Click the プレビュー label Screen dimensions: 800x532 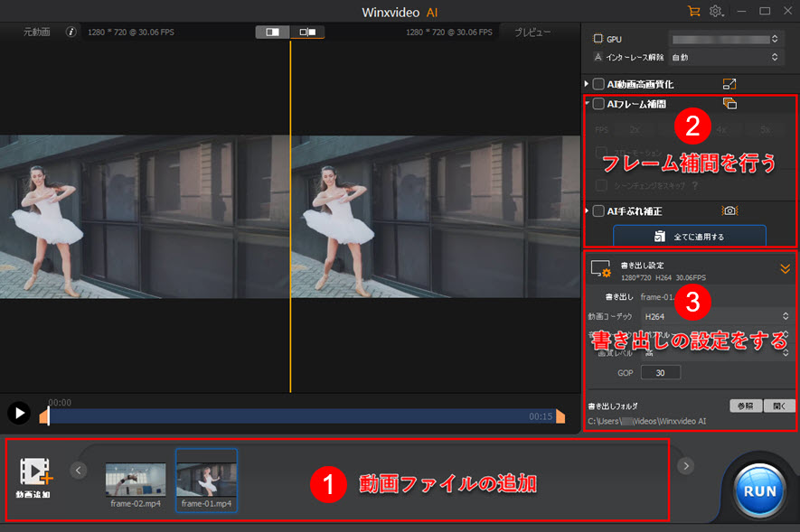532,33
